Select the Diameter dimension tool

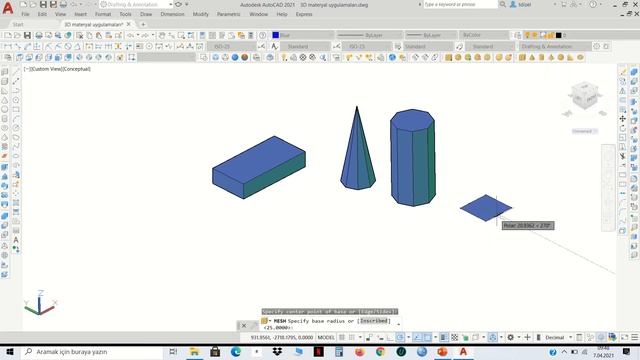click(x=68, y=47)
